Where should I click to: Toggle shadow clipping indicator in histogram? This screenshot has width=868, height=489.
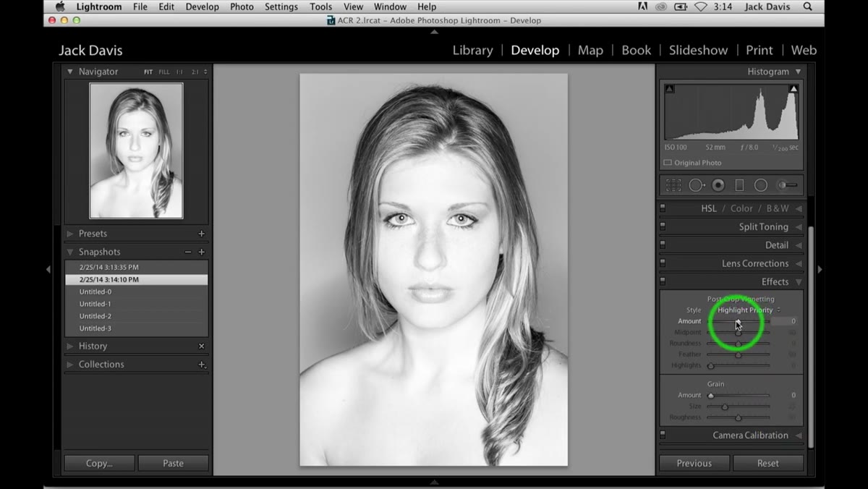[x=669, y=89]
